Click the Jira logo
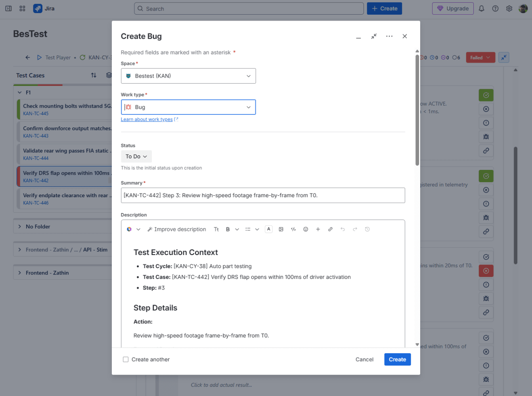This screenshot has width=532, height=396. click(x=44, y=8)
